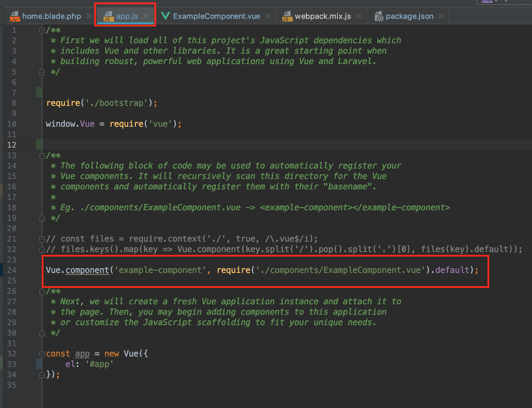532x408 pixels.
Task: Click line number 12 in the gutter
Action: [x=12, y=145]
